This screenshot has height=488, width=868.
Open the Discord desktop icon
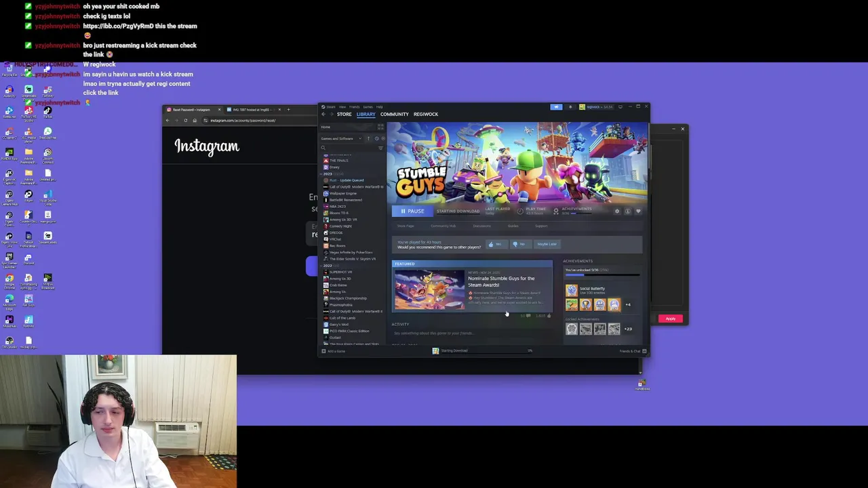pos(28,260)
